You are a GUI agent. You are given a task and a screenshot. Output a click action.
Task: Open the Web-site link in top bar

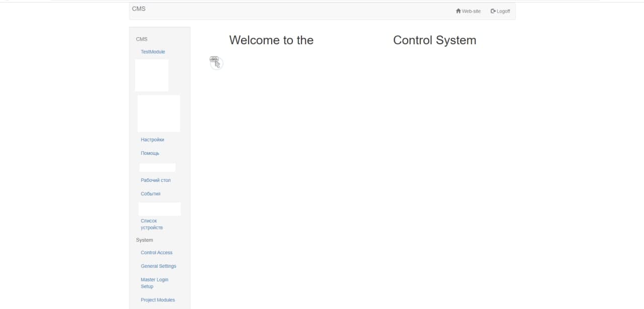[471, 11]
